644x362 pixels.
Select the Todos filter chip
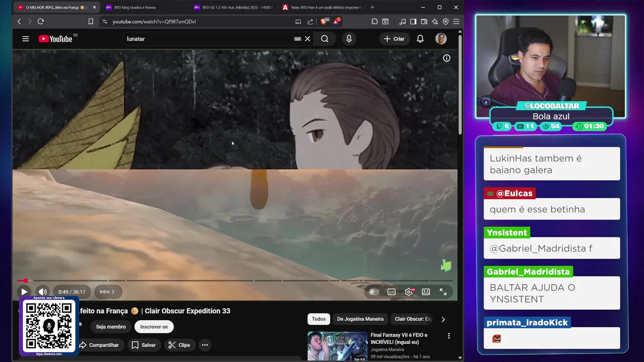point(319,319)
